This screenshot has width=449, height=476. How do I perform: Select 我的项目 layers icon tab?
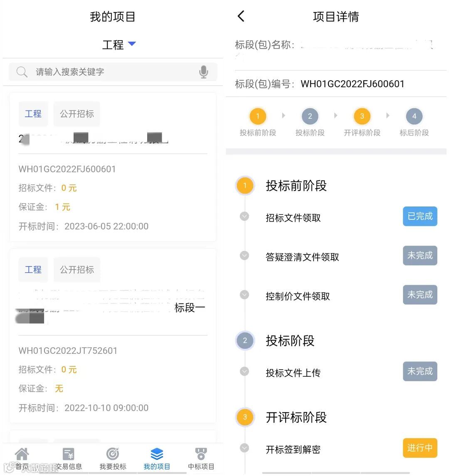(x=157, y=454)
